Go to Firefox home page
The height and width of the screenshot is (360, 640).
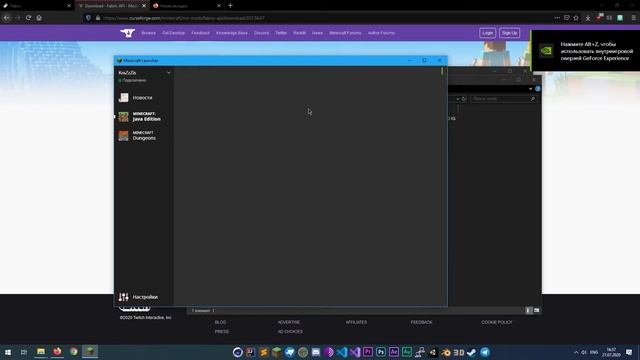click(39, 18)
